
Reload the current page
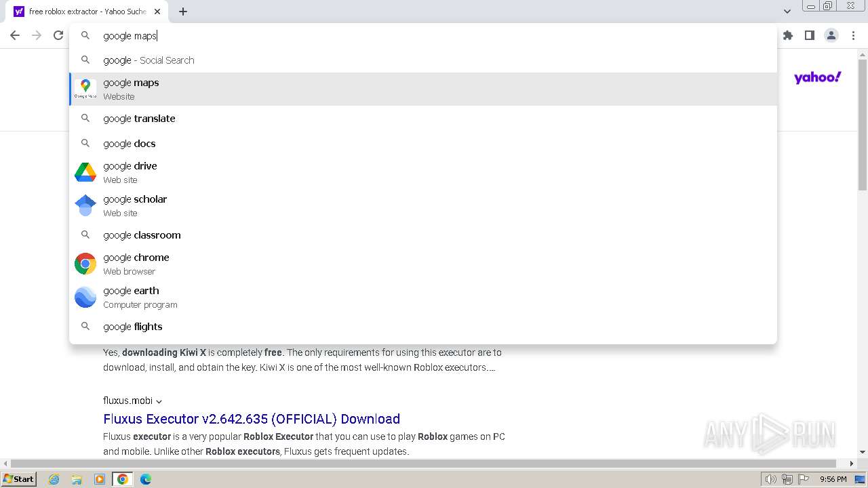tap(58, 35)
